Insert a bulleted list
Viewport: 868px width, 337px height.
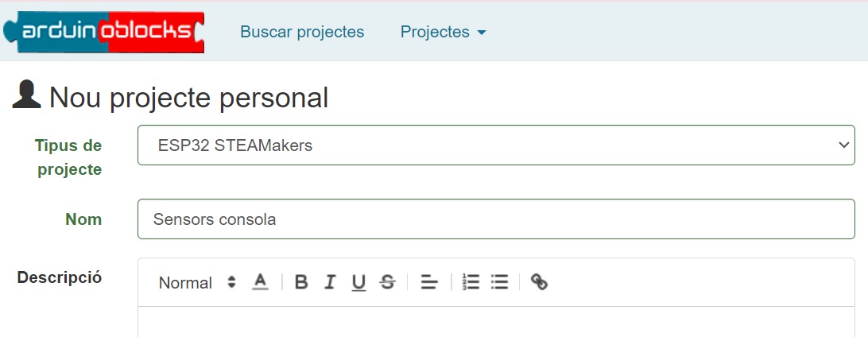pyautogui.click(x=499, y=282)
